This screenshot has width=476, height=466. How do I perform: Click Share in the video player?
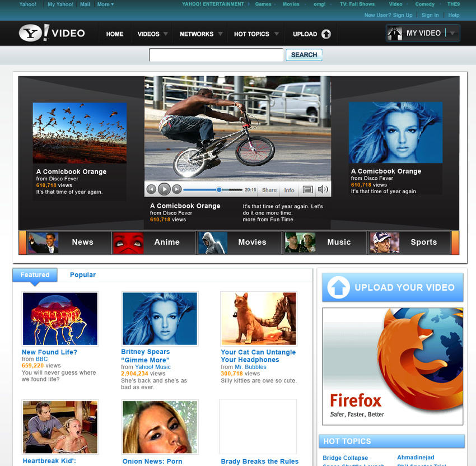tap(269, 190)
